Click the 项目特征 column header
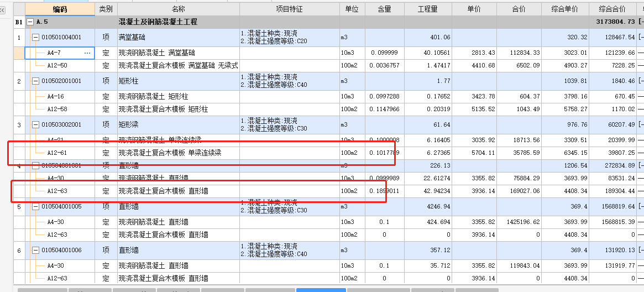This screenshot has width=644, height=292. [290, 9]
